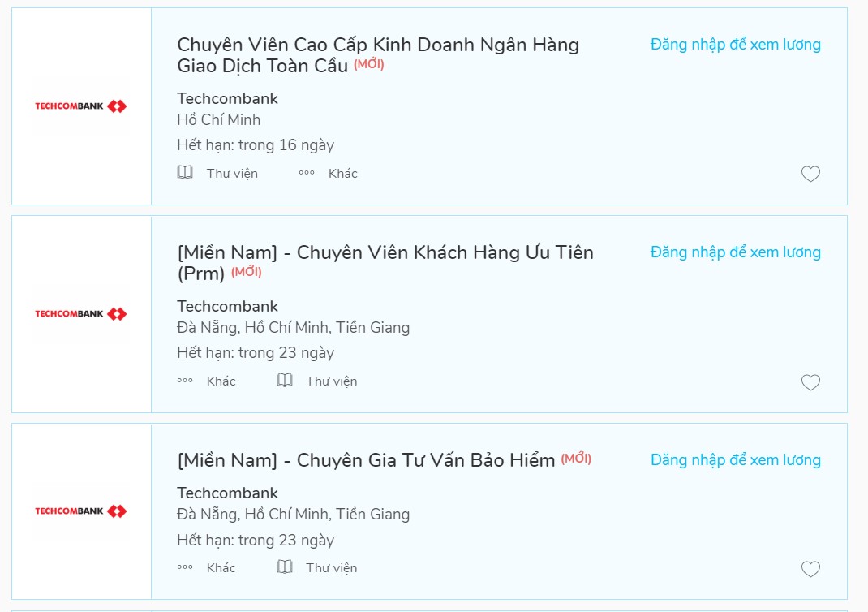This screenshot has width=868, height=612.
Task: Click the Techcombank logo in second listing
Action: 81,314
